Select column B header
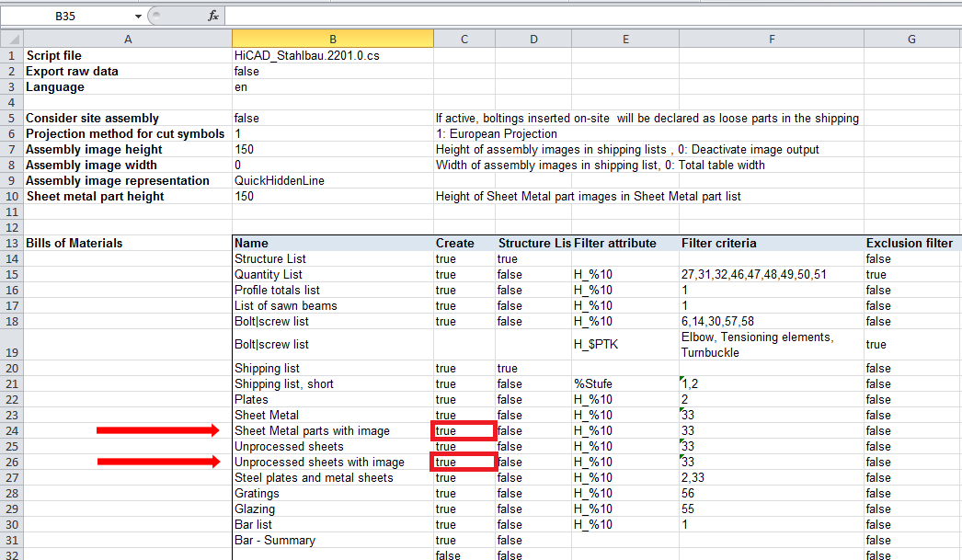Image resolution: width=962 pixels, height=560 pixels. point(332,39)
